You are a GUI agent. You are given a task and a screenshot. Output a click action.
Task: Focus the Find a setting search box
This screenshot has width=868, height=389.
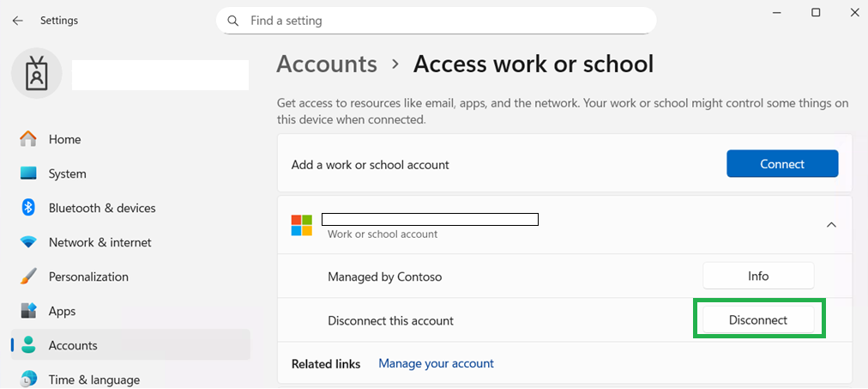(x=446, y=21)
